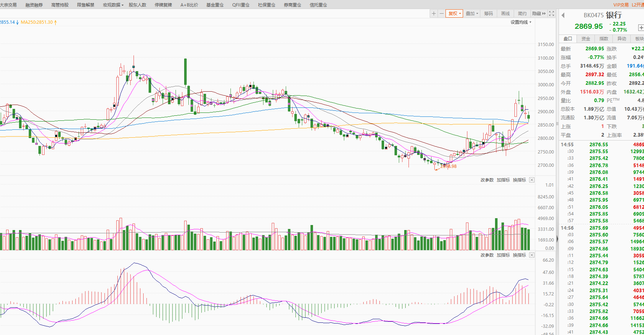Image resolution: width=644 pixels, height=335 pixels.
Task: Switch to 指数 tab
Action: tap(604, 39)
